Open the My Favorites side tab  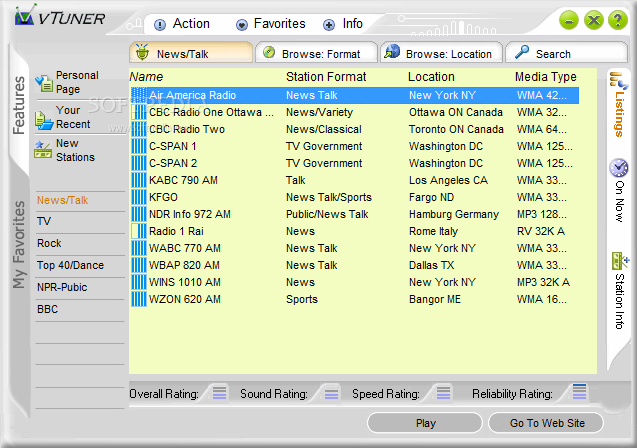(x=19, y=245)
